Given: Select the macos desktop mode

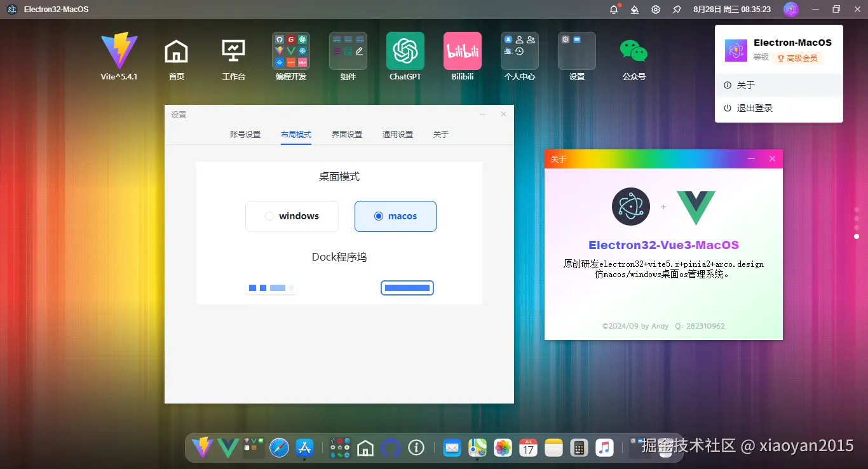Looking at the screenshot, I should click(x=395, y=216).
